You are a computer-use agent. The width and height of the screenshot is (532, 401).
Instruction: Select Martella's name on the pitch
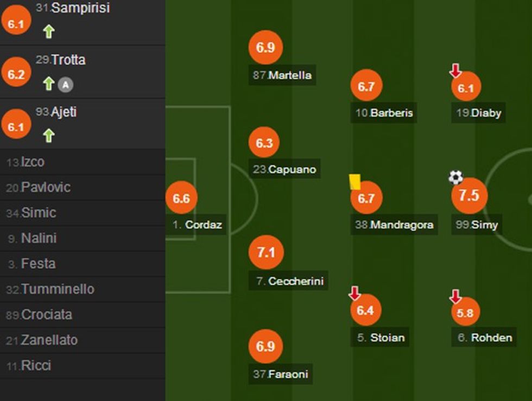(x=282, y=75)
